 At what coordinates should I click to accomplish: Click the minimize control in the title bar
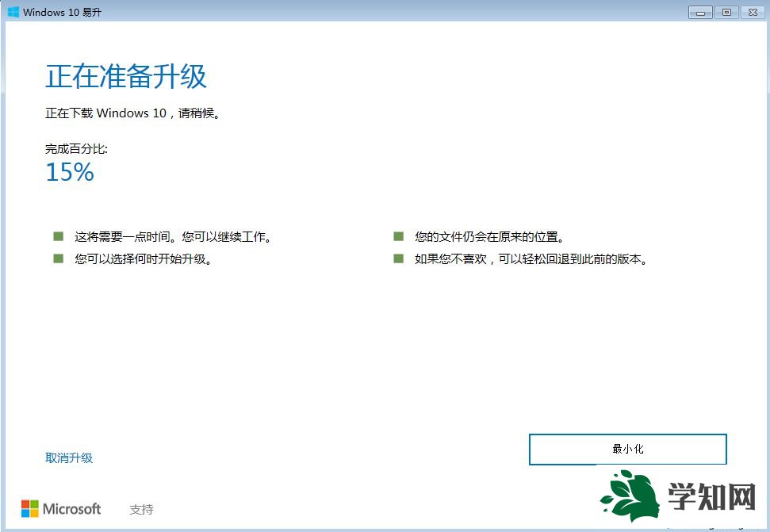click(699, 12)
